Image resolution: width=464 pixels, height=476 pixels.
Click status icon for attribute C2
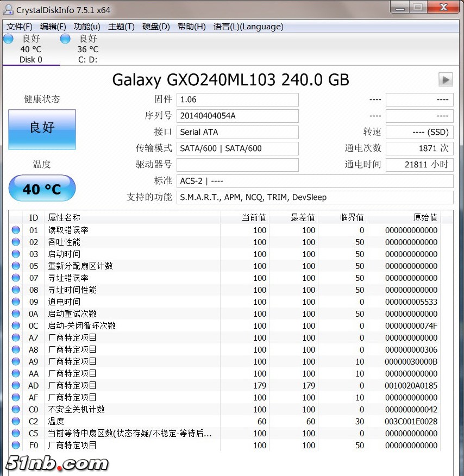(16, 421)
